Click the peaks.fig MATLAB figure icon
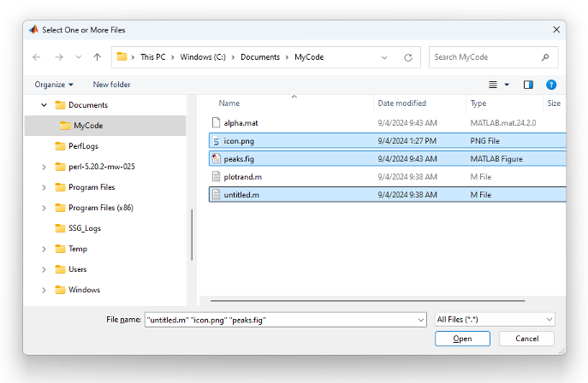588x383 pixels. [216, 158]
